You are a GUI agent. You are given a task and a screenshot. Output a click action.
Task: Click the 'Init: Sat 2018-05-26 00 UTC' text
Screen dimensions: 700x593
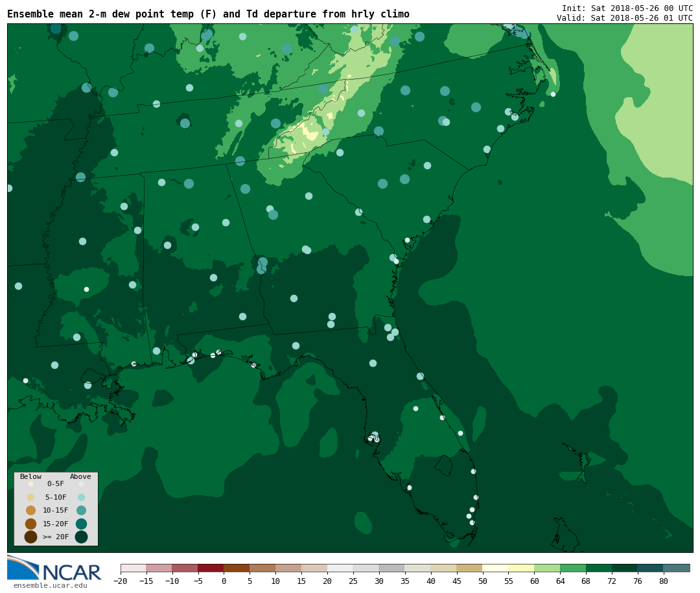(x=627, y=8)
